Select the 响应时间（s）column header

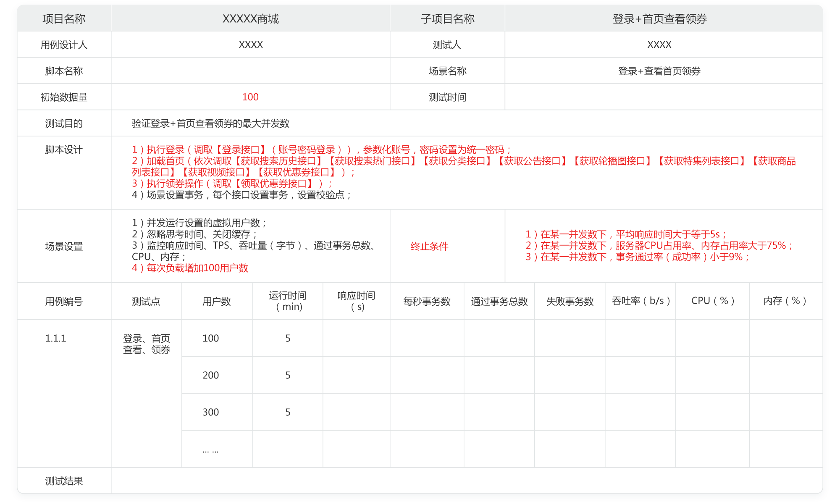coord(356,301)
